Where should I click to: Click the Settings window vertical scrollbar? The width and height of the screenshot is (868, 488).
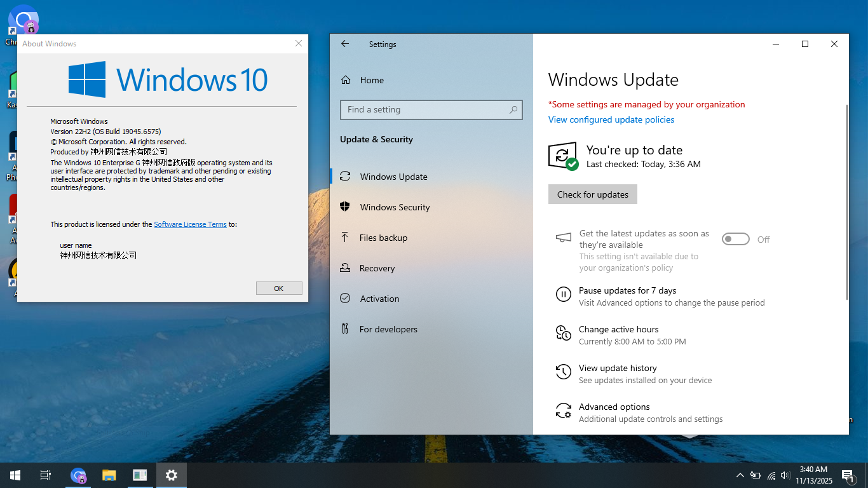coord(846,202)
